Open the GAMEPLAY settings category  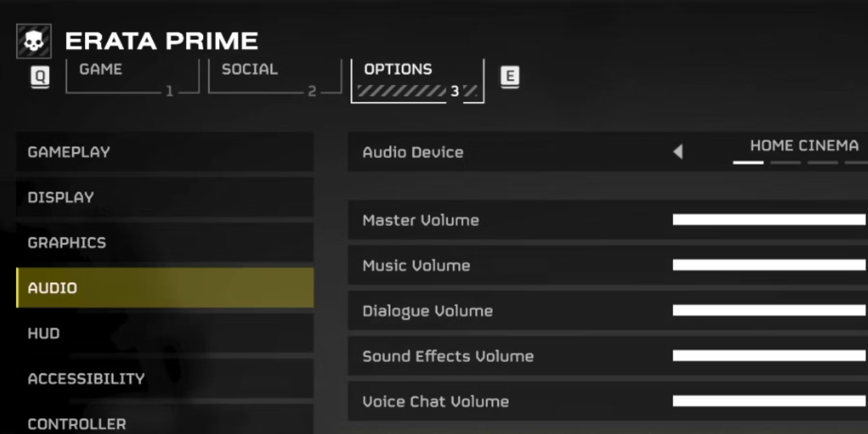click(x=165, y=152)
